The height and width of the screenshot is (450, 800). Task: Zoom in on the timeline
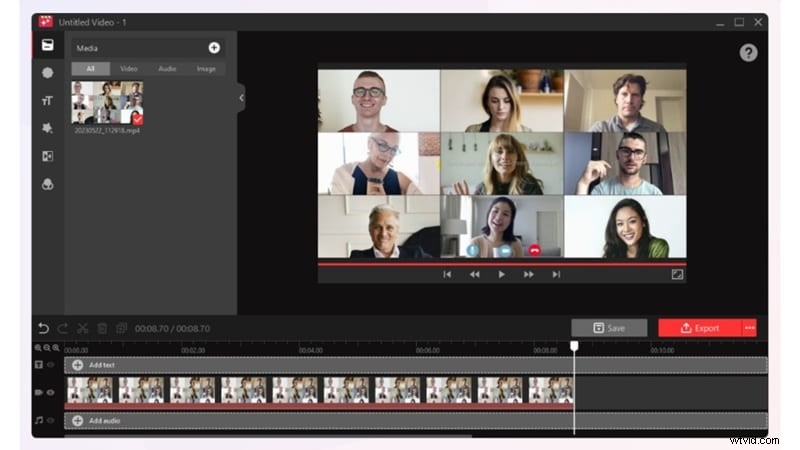coord(38,348)
